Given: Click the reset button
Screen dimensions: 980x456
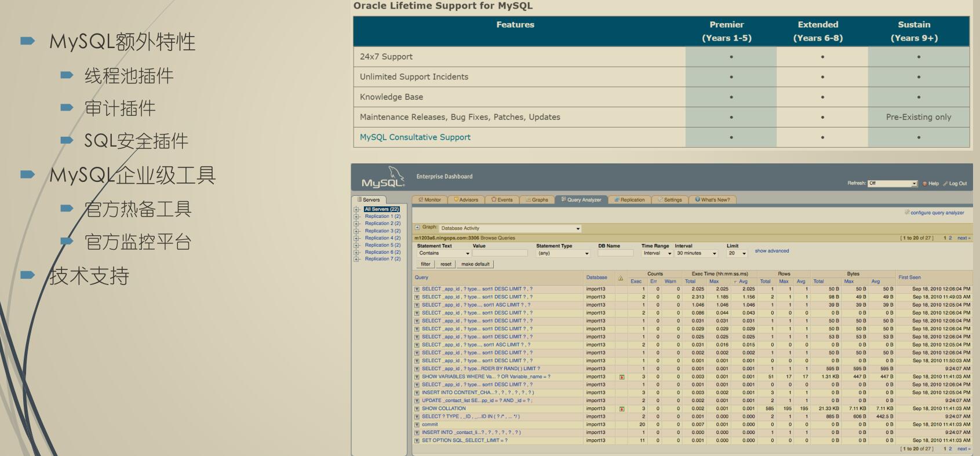Looking at the screenshot, I should point(446,264).
